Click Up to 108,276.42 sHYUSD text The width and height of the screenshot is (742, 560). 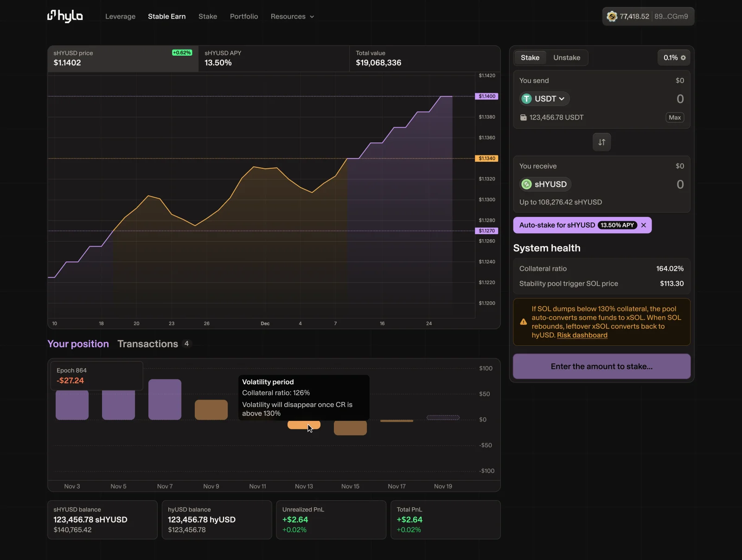(561, 202)
